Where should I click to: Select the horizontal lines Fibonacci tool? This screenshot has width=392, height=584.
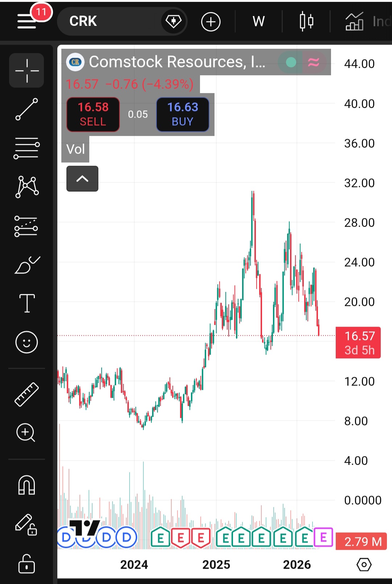(x=27, y=148)
